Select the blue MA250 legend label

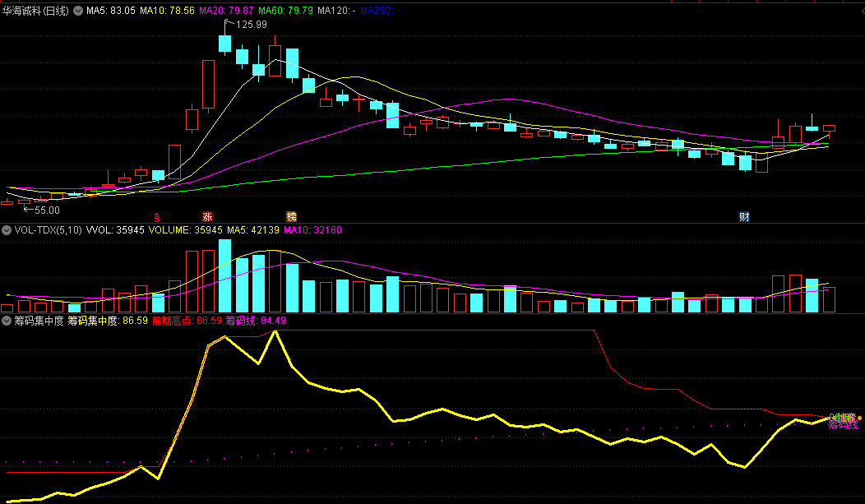click(379, 11)
